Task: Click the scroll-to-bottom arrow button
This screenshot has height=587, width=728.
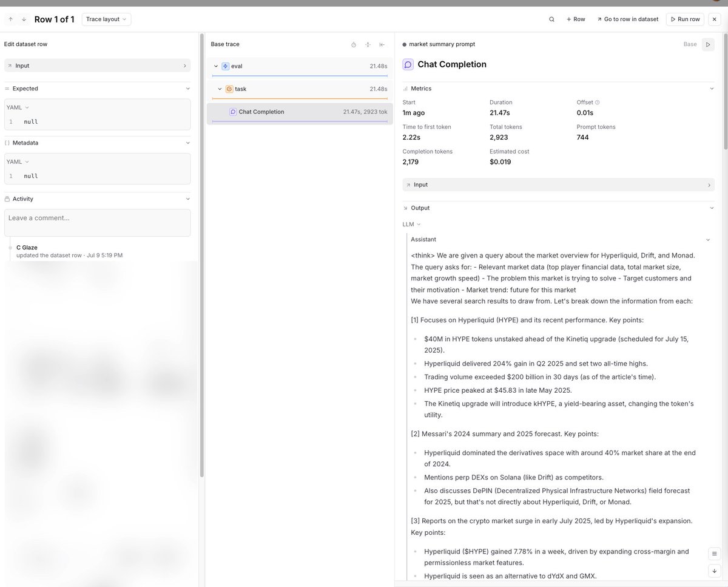Action: 715,571
